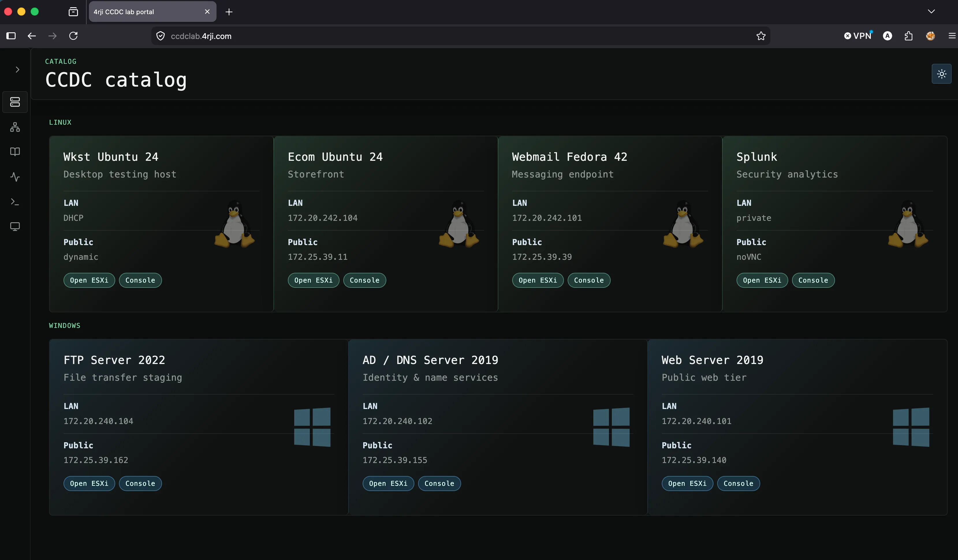Open ESXi for FTP Server 2022

point(89,484)
